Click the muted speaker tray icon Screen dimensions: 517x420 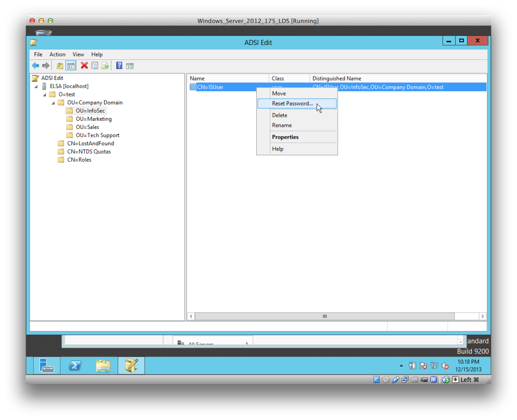click(x=445, y=365)
